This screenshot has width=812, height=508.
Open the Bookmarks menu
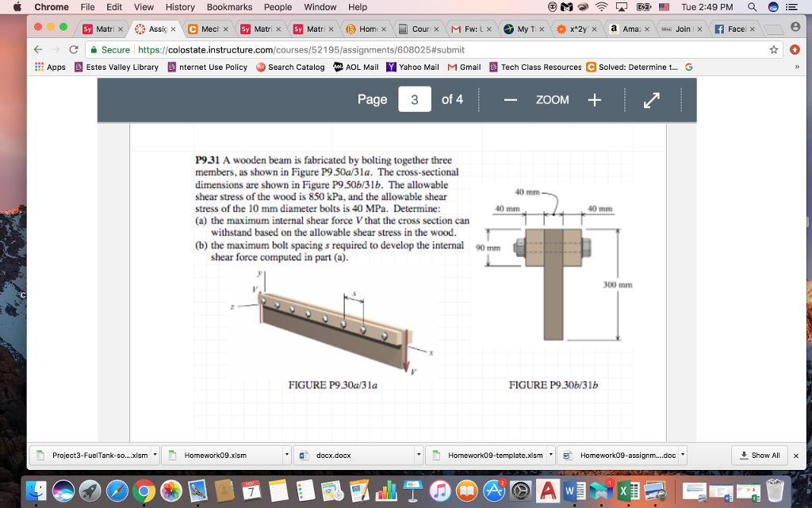point(229,6)
